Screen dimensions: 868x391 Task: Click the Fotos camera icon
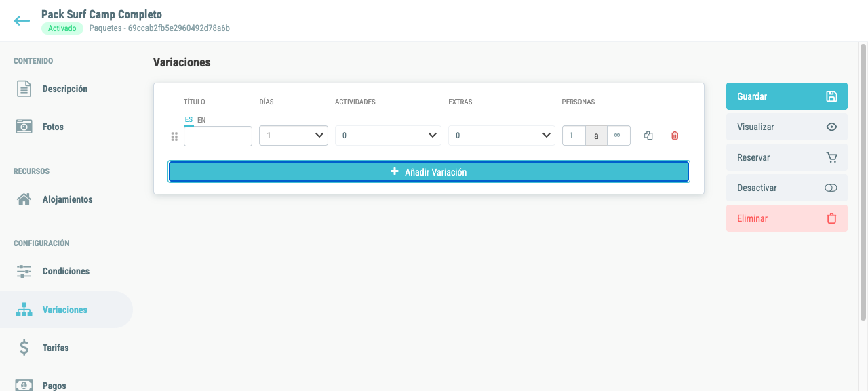(24, 127)
